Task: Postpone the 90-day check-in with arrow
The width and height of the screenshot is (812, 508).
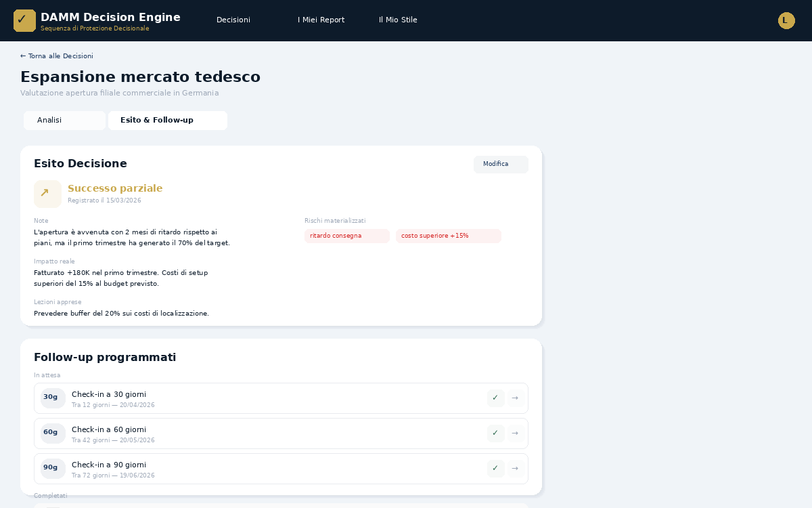Action: click(x=516, y=469)
